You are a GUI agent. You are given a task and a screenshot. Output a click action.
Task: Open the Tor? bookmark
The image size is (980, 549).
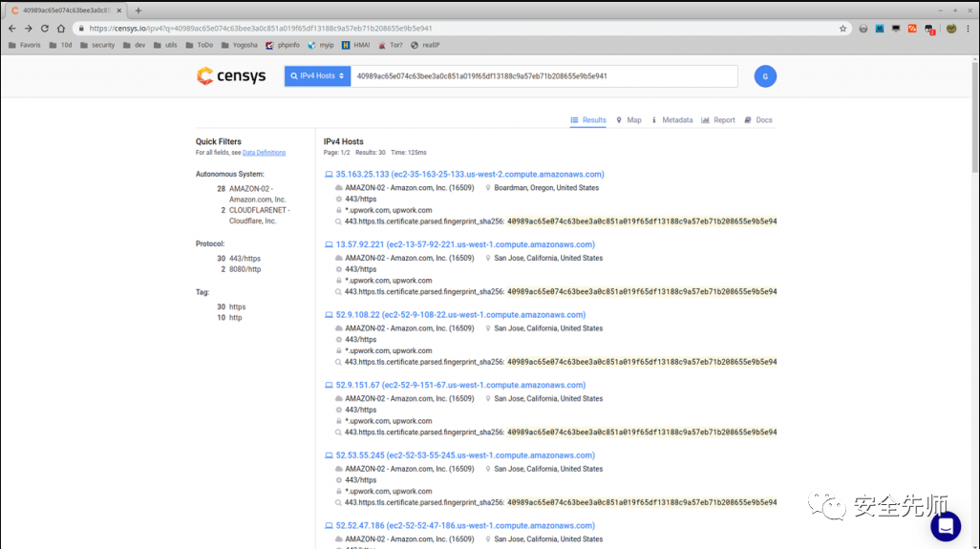pos(391,45)
